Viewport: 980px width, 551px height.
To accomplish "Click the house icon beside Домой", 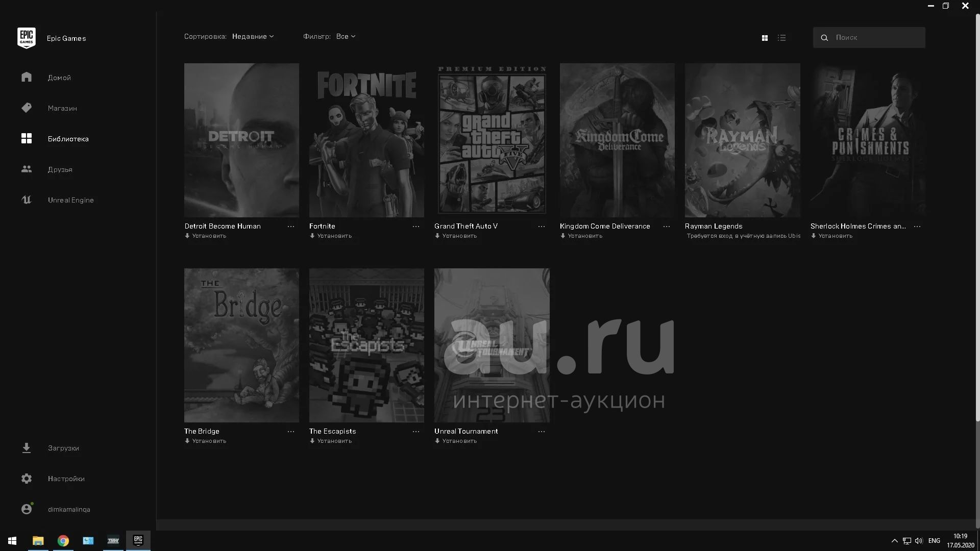I will [x=27, y=77].
